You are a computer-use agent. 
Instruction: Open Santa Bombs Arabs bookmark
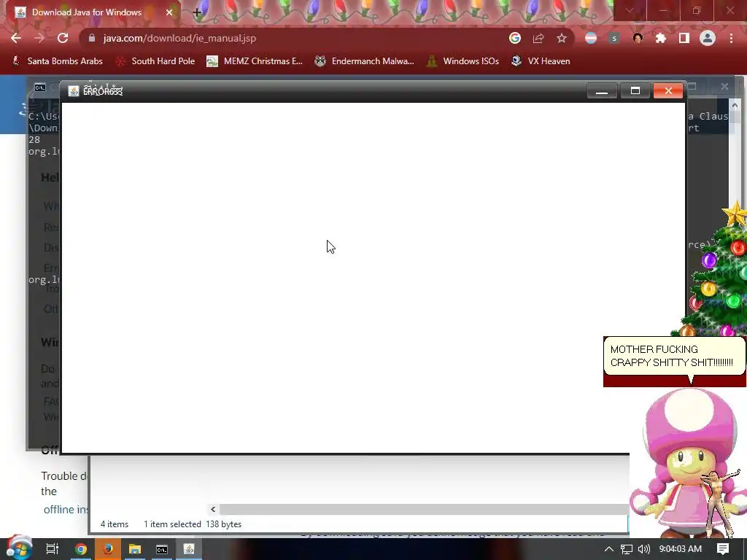pyautogui.click(x=57, y=61)
